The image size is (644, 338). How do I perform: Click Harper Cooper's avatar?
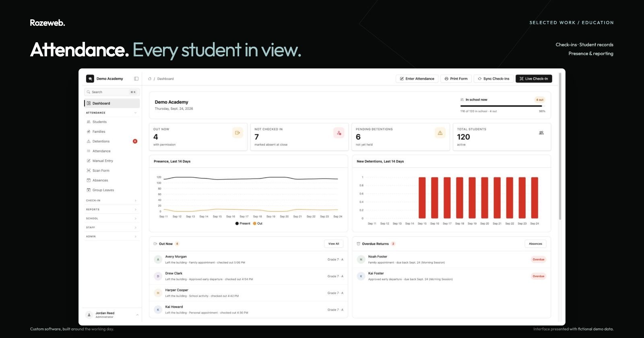pos(158,293)
